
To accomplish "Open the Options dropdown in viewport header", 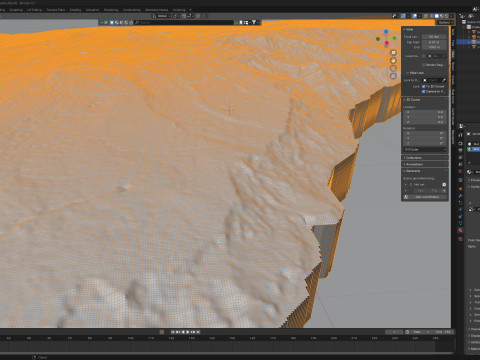I will pos(445,22).
